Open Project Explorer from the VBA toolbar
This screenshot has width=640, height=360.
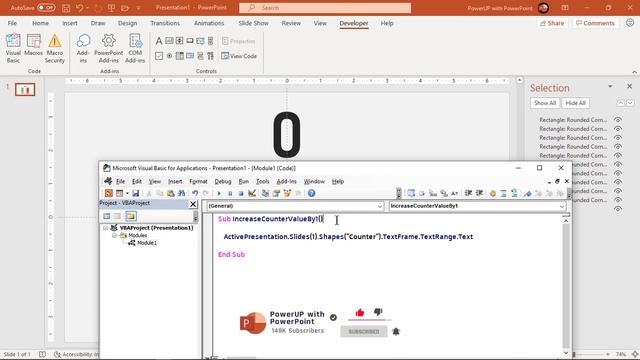(x=265, y=193)
